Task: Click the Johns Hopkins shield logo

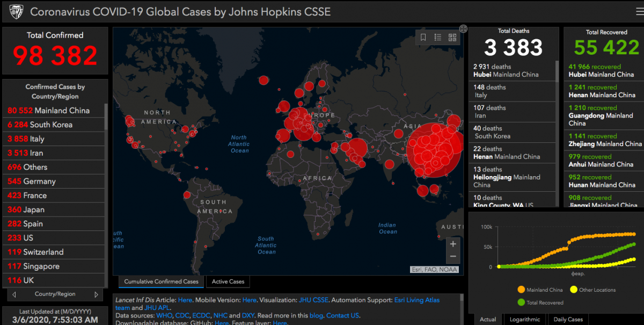Action: 16,11
